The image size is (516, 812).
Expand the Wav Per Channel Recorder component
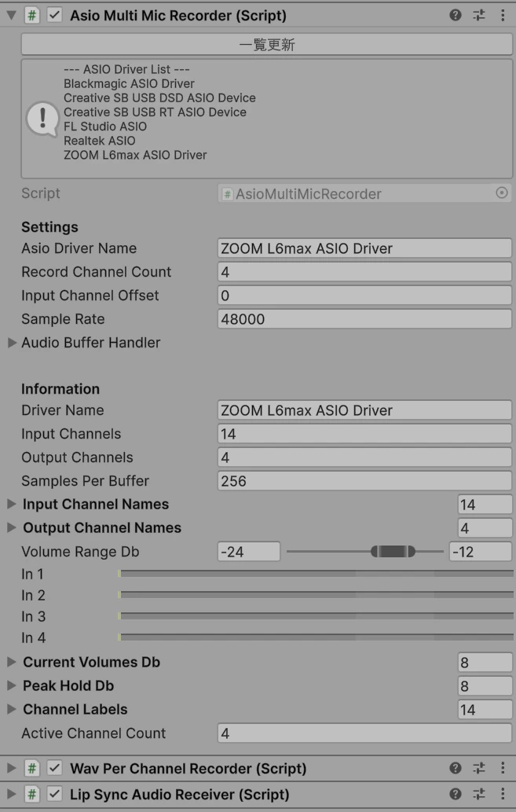point(11,768)
